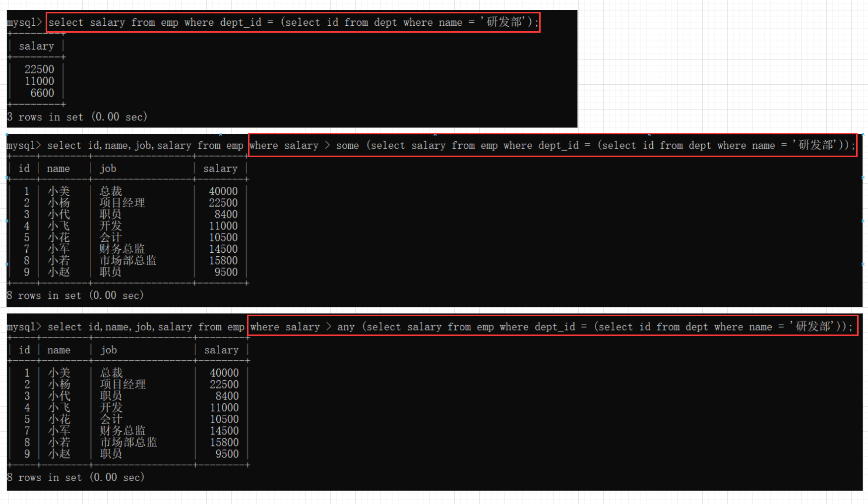Viewport: 868px width, 504px height.
Task: Click the name 小若 in the 'any' query result
Action: pos(60,442)
